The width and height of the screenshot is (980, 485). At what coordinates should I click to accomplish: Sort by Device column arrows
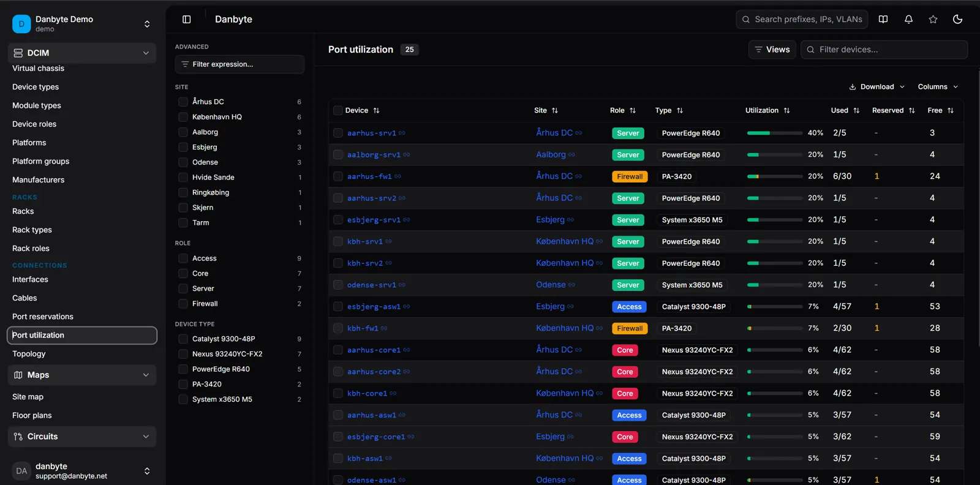[376, 110]
